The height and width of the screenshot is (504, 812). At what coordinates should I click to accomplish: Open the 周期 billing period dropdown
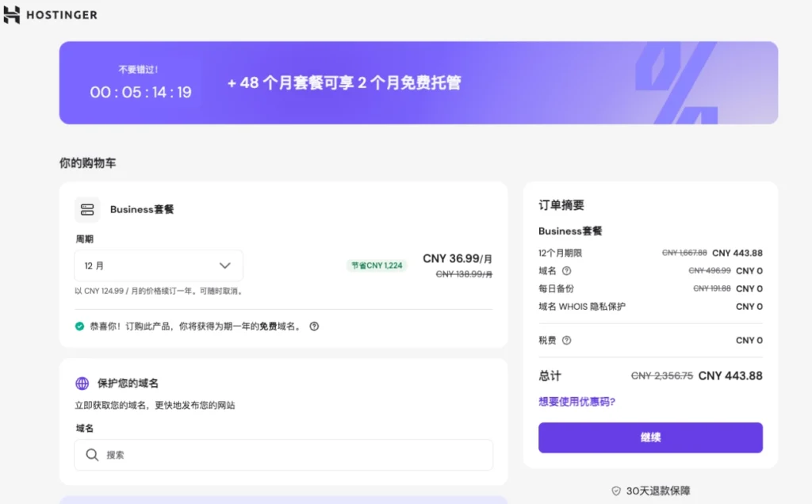pyautogui.click(x=159, y=265)
